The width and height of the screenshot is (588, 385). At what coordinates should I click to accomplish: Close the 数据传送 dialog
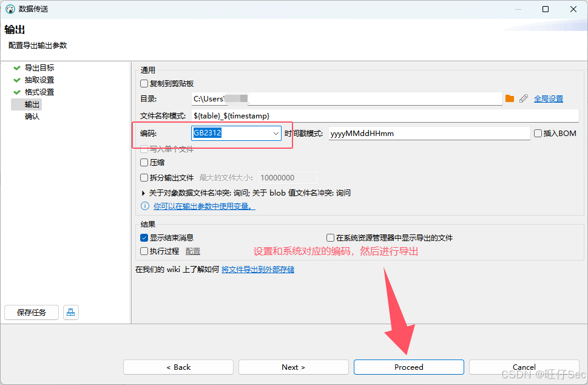coord(573,9)
